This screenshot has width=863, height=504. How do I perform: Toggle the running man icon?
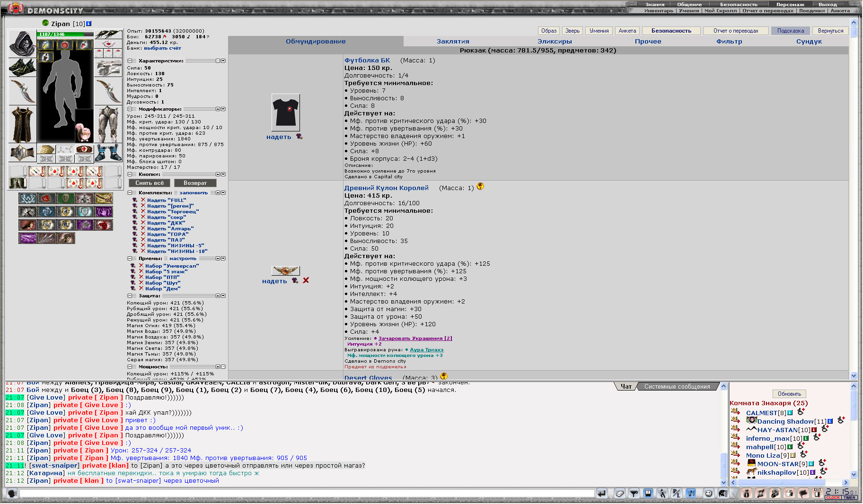[662, 494]
